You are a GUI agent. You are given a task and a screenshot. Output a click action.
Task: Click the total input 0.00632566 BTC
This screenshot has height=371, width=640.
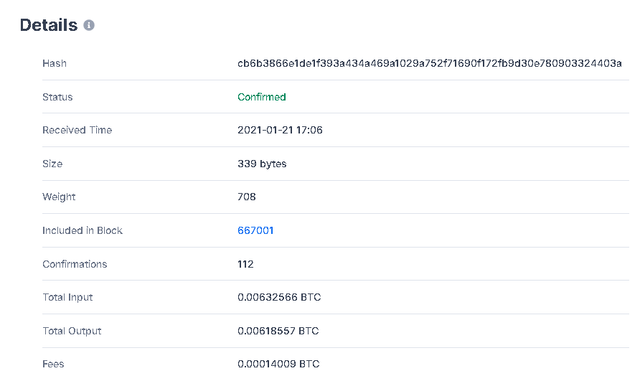click(279, 297)
